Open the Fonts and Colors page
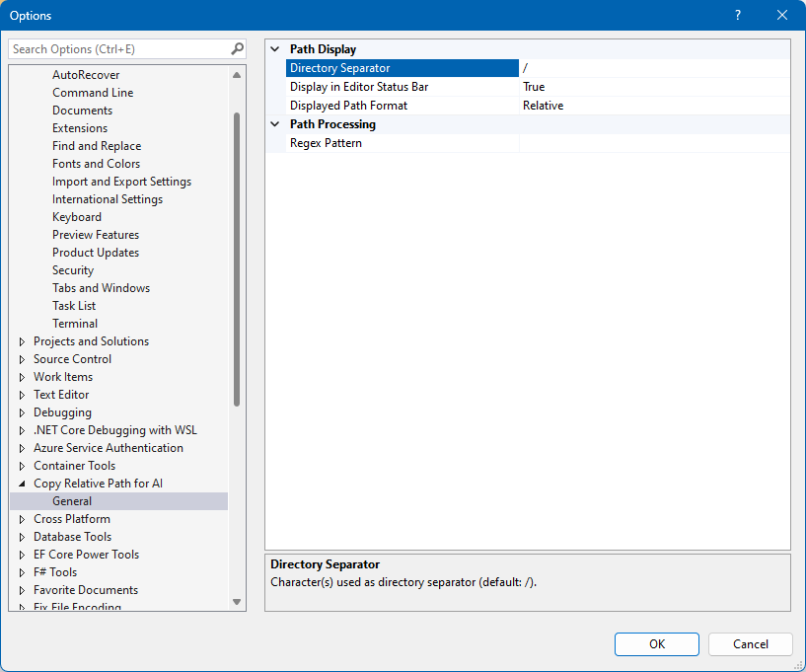Screen dimensions: 806x672 pyautogui.click(x=96, y=164)
